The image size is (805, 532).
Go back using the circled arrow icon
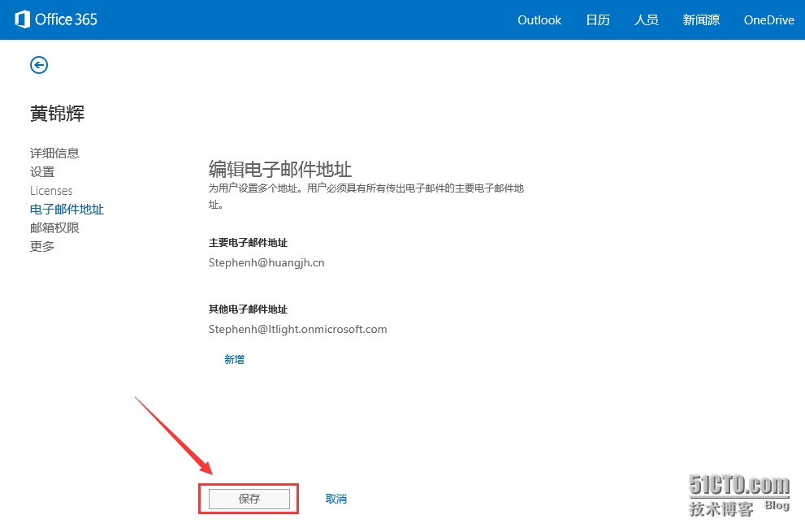pos(39,65)
